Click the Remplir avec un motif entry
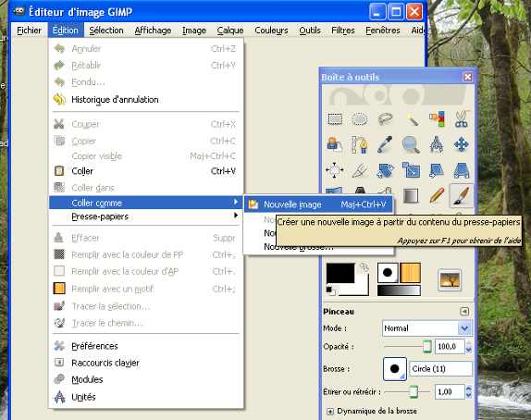Screen dimensions: 531x420 145,289
